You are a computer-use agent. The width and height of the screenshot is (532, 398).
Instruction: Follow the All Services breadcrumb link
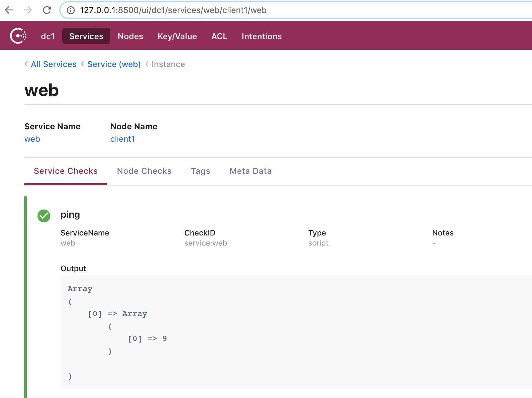click(54, 64)
